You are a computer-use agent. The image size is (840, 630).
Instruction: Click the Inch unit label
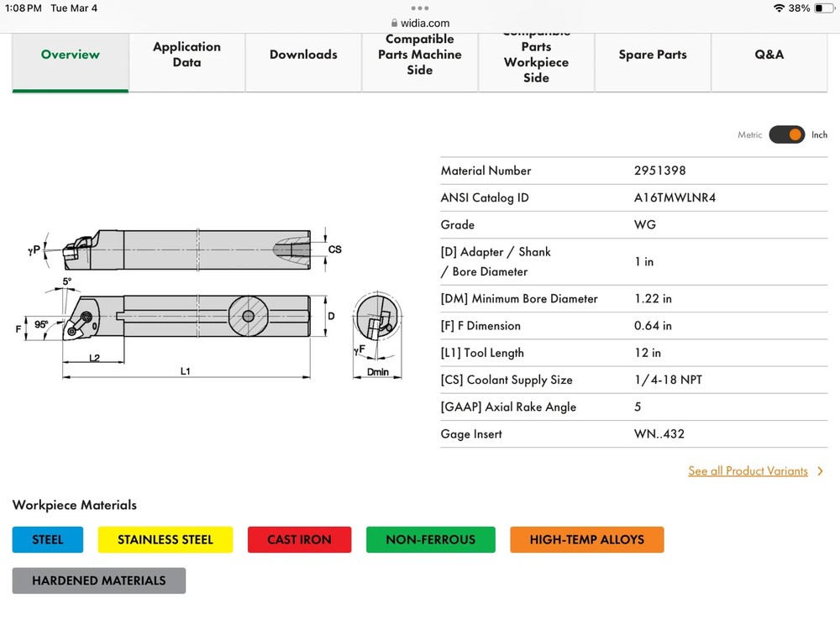point(819,135)
